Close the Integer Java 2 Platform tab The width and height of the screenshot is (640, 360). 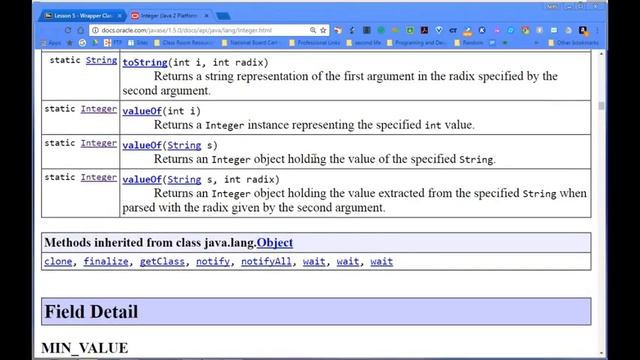pyautogui.click(x=206, y=16)
